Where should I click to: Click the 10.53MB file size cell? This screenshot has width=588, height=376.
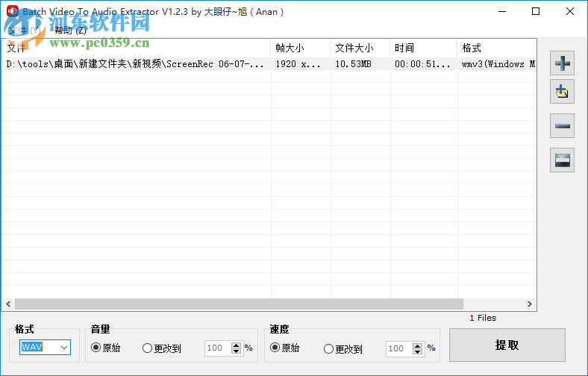[353, 64]
